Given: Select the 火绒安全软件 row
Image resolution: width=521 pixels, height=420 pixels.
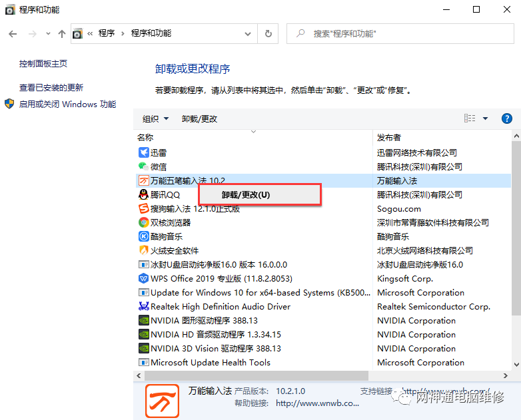Looking at the screenshot, I should pyautogui.click(x=323, y=250).
